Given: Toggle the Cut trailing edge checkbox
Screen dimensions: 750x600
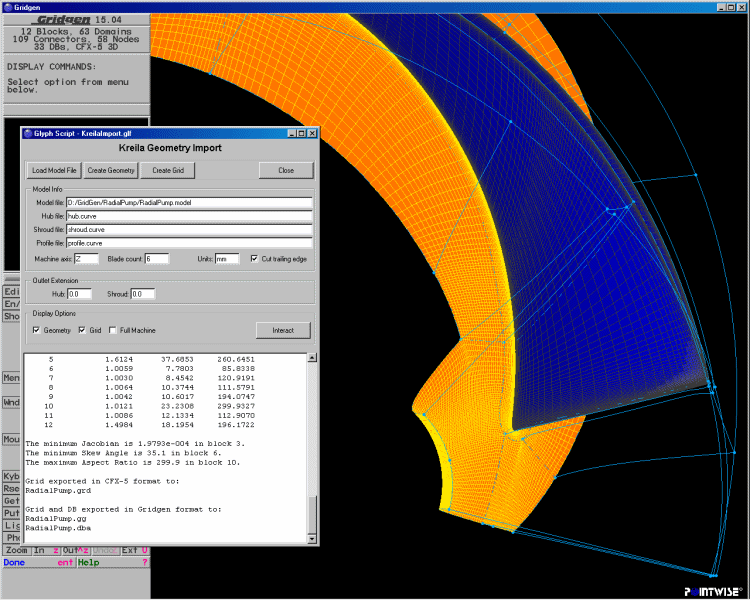Looking at the screenshot, I should click(x=254, y=259).
